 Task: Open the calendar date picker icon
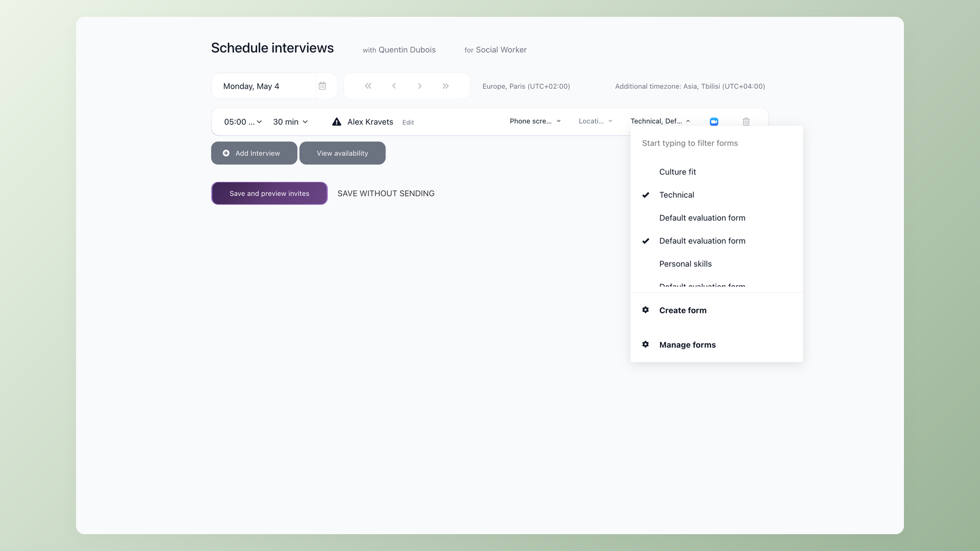pyautogui.click(x=322, y=86)
